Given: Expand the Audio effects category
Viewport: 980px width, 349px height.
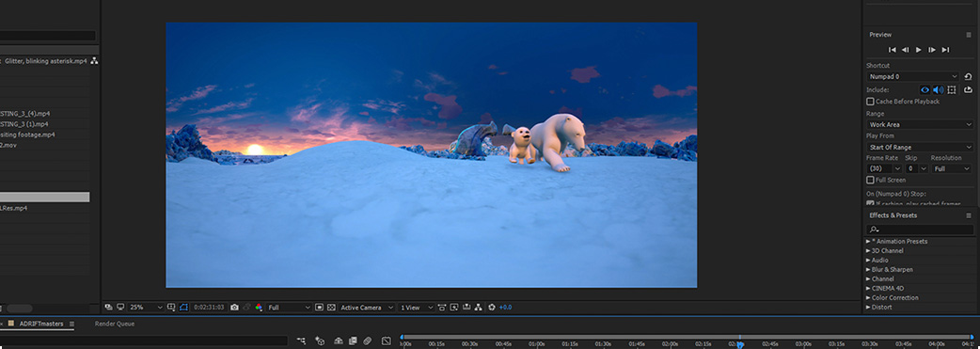Looking at the screenshot, I should (868, 261).
